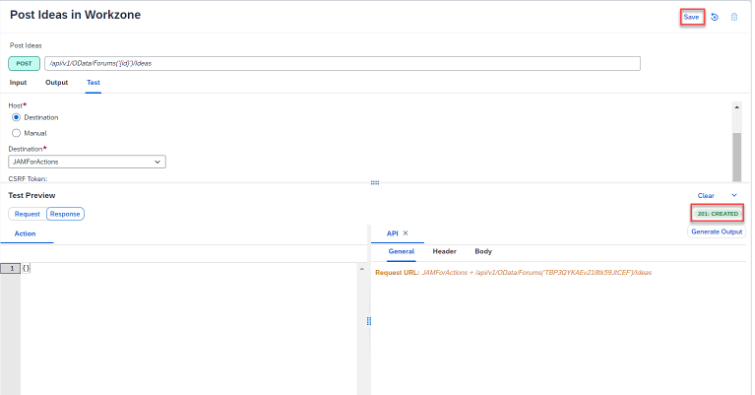The height and width of the screenshot is (395, 755).
Task: Expand the chevron next to Clear
Action: pos(734,195)
